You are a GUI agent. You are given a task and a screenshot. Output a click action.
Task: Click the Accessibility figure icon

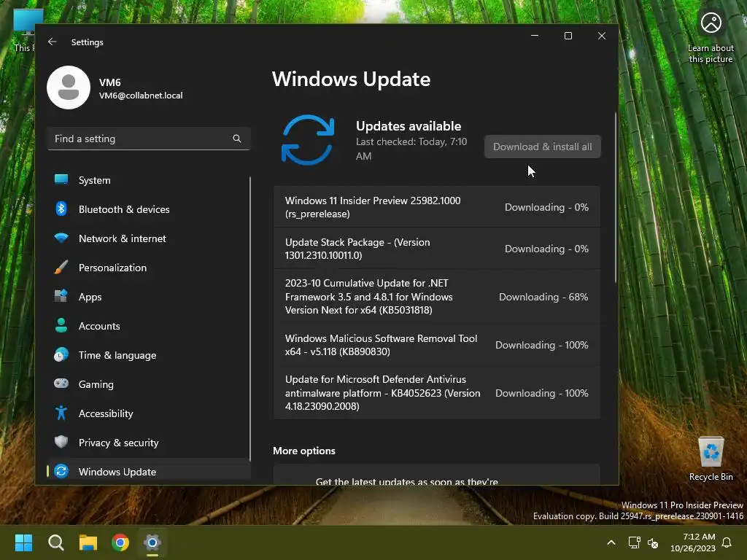pos(61,413)
